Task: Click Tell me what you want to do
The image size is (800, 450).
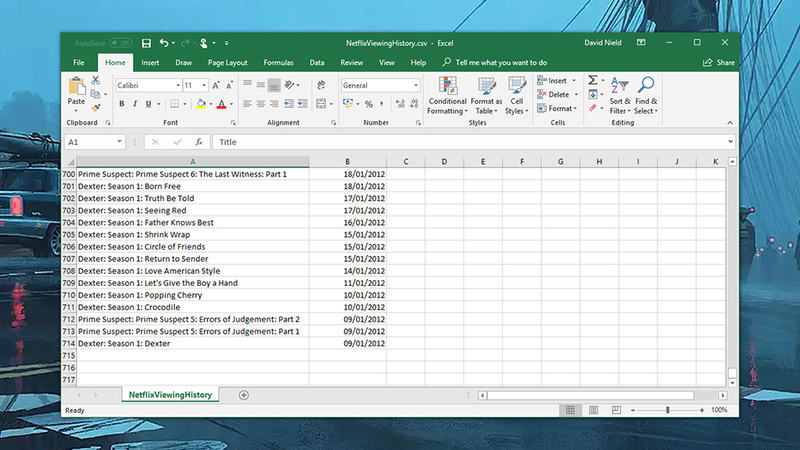Action: pyautogui.click(x=495, y=63)
